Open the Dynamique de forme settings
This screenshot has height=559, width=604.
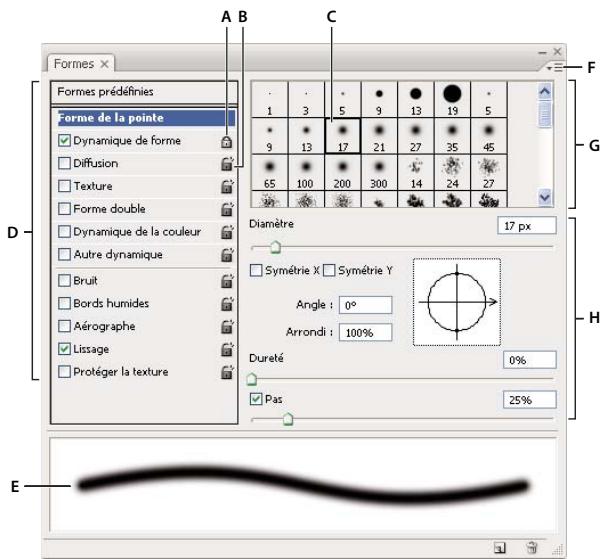click(x=127, y=141)
